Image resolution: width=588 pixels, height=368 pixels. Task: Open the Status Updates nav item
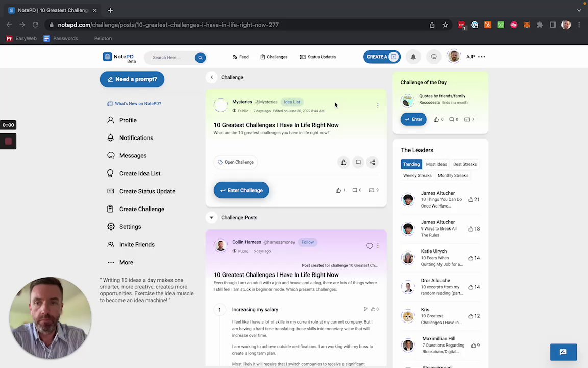click(x=317, y=57)
